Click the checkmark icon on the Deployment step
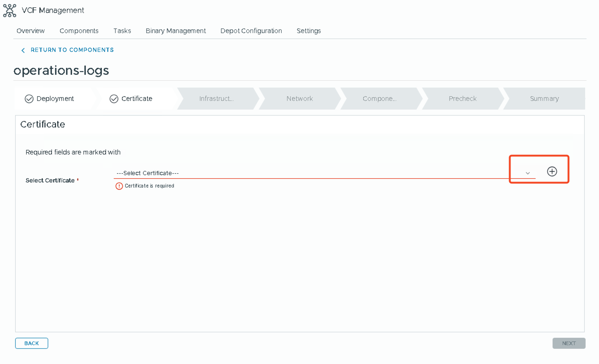 pyautogui.click(x=29, y=99)
